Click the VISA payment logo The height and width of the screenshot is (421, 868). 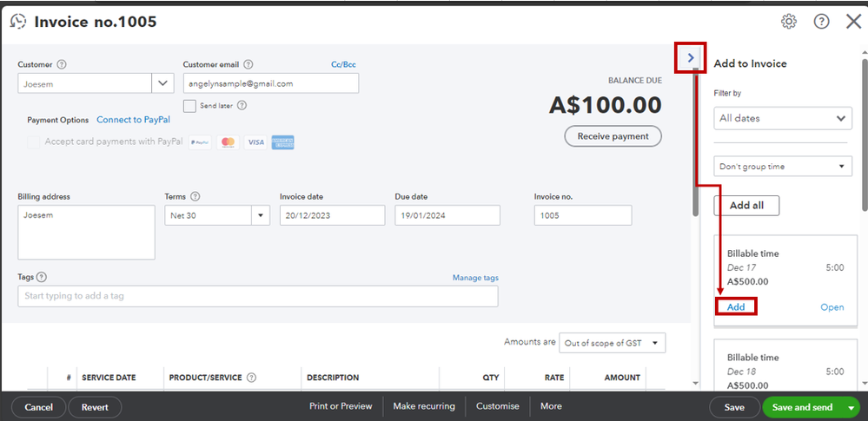click(x=255, y=142)
